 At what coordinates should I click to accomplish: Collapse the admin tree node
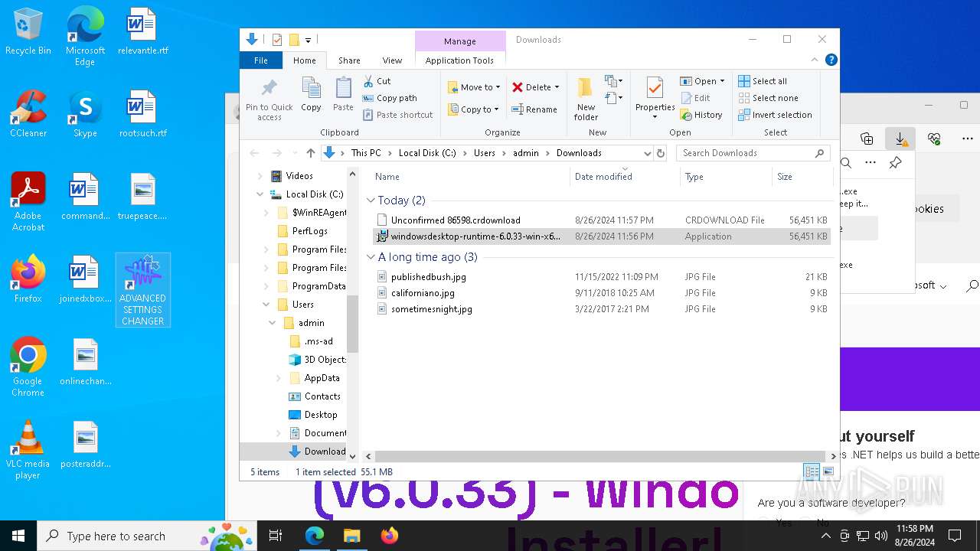[273, 323]
